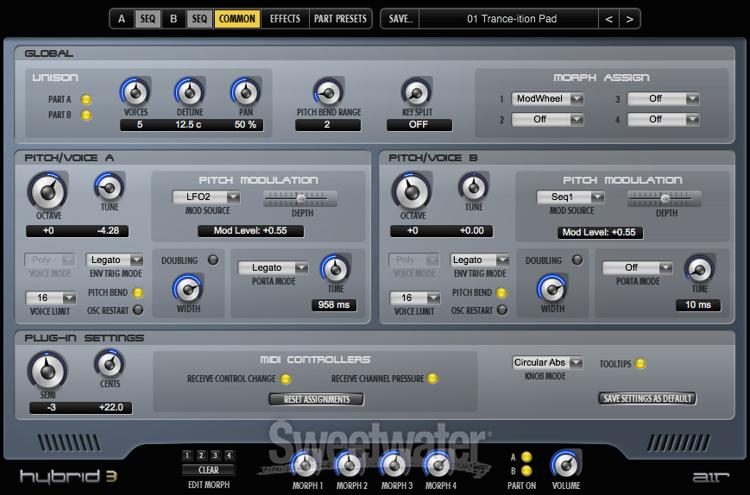Toggle the Tooltips LED

(640, 363)
